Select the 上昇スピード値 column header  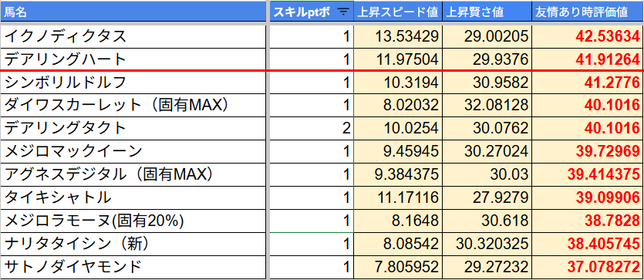tap(397, 12)
